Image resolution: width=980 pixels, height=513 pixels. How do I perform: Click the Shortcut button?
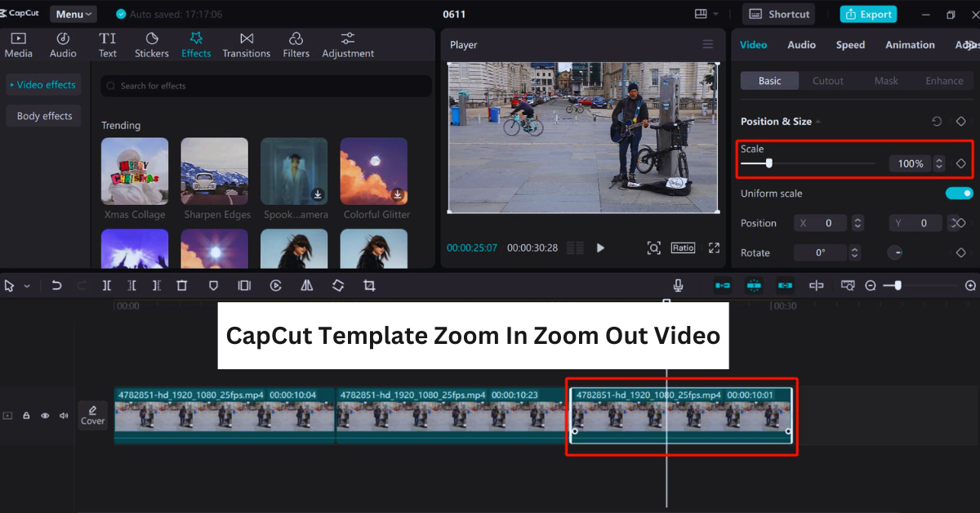pos(779,14)
